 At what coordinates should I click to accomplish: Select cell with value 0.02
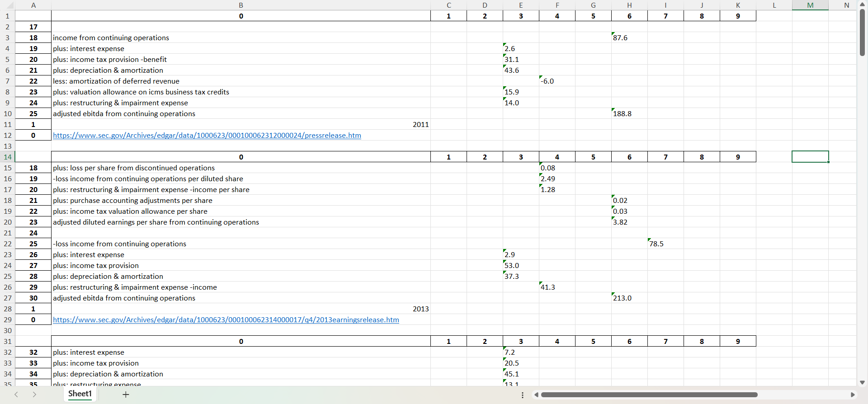coord(629,200)
